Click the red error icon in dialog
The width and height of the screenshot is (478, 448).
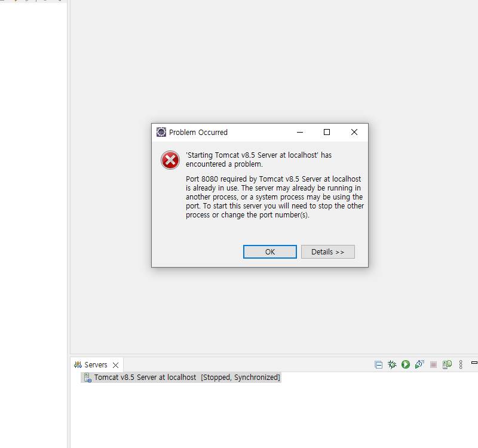click(x=170, y=160)
